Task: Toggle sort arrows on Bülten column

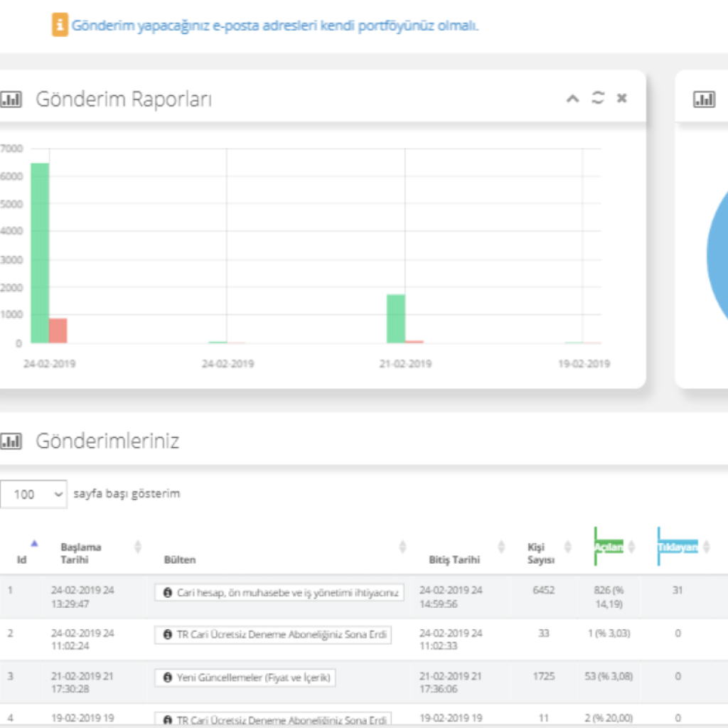Action: [402, 547]
